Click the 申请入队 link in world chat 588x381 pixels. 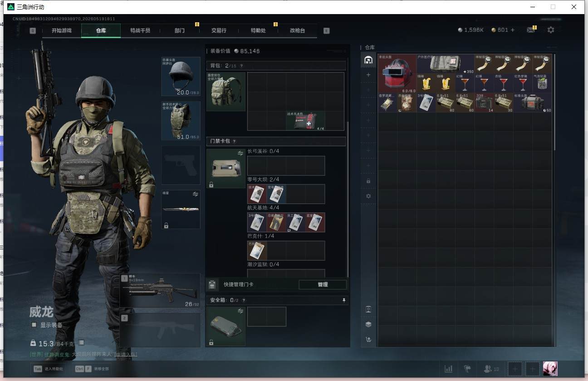126,354
